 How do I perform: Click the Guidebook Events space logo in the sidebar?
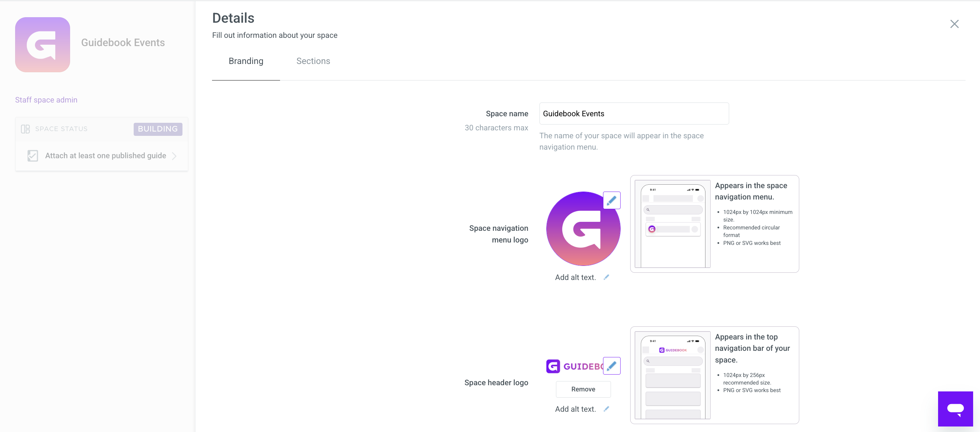[43, 45]
